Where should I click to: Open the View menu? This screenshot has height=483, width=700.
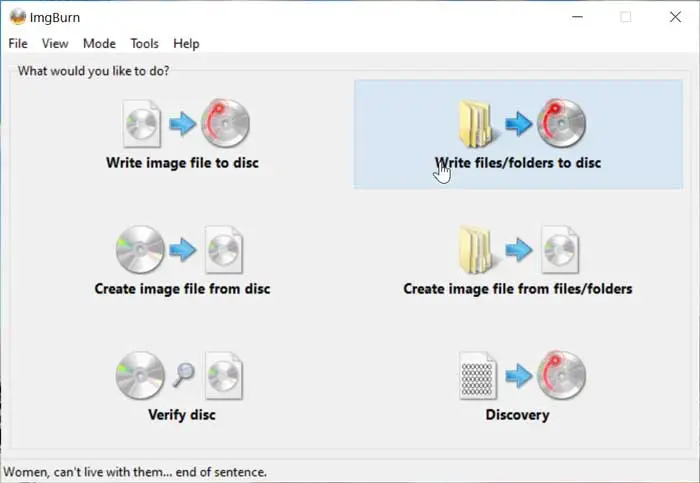(55, 44)
